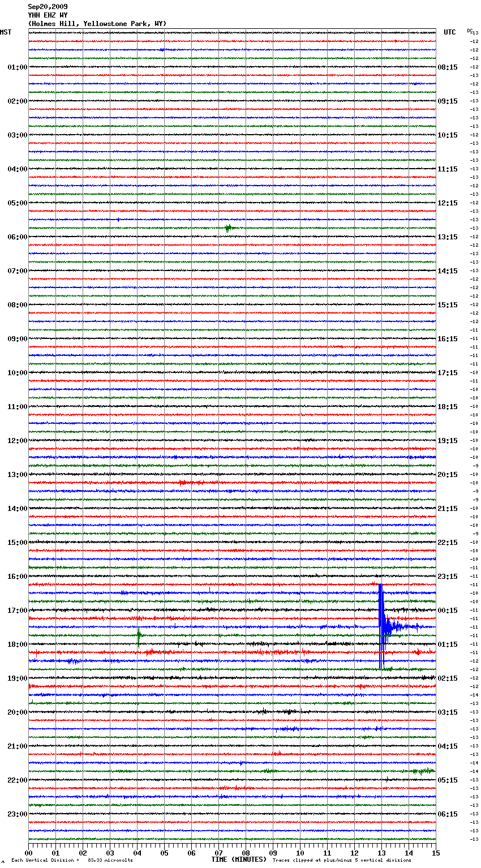Click the 19:15 UTC time label
The height and width of the screenshot is (868, 481).
pos(448,441)
